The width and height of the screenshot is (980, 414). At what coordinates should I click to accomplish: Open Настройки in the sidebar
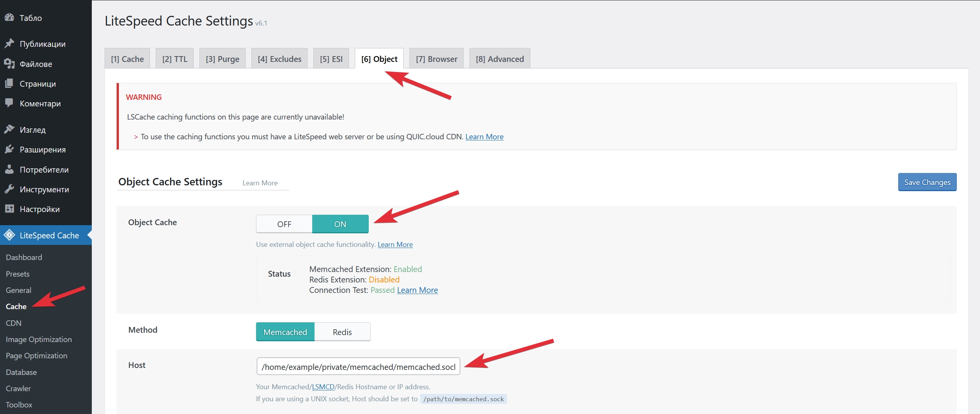(x=46, y=209)
